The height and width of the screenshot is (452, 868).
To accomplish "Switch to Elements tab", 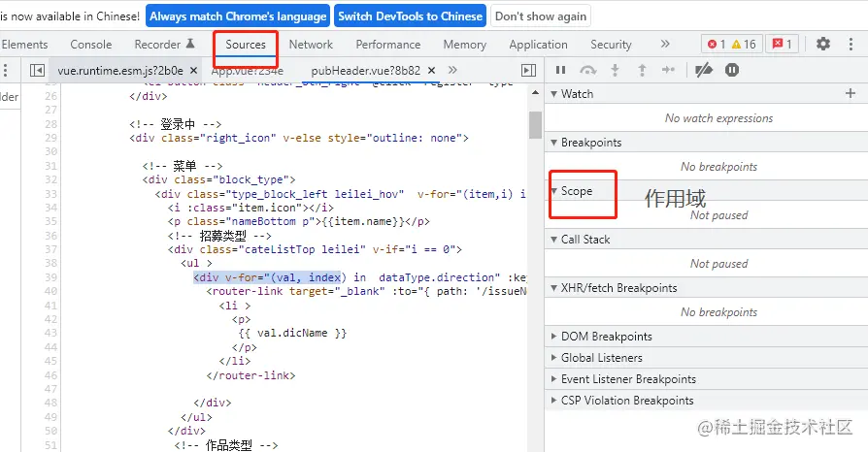I will pos(24,45).
